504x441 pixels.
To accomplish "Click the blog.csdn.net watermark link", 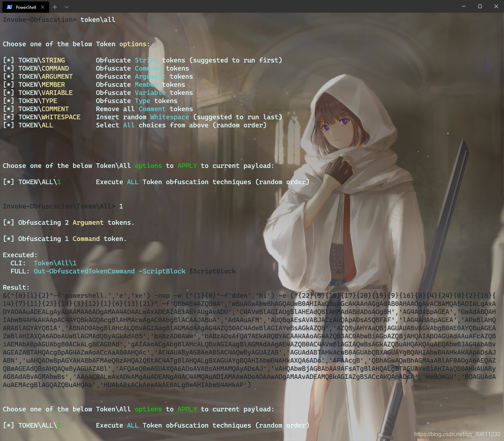I will click(x=457, y=434).
